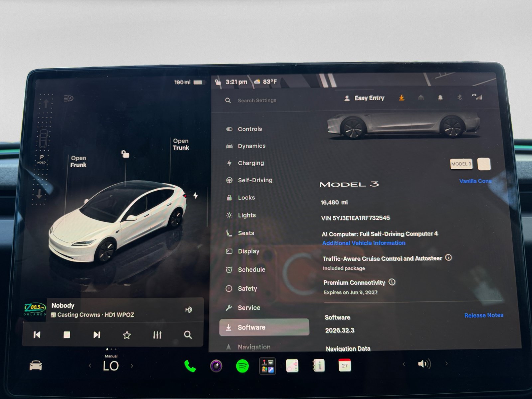This screenshot has height=399, width=532.
Task: Tap the car controls icon in dock
Action: (36, 365)
